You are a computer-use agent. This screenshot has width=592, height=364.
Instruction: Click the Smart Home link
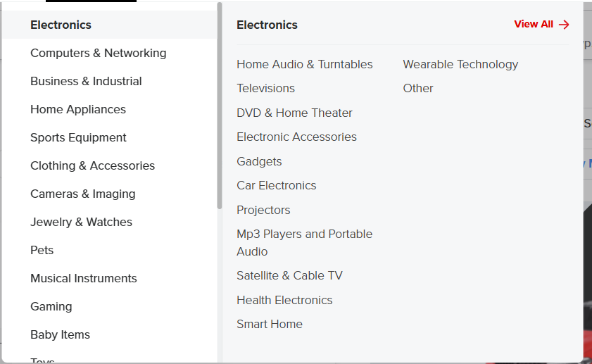pos(269,324)
